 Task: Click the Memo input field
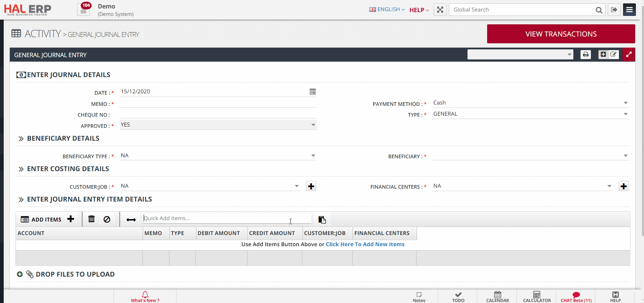click(218, 103)
